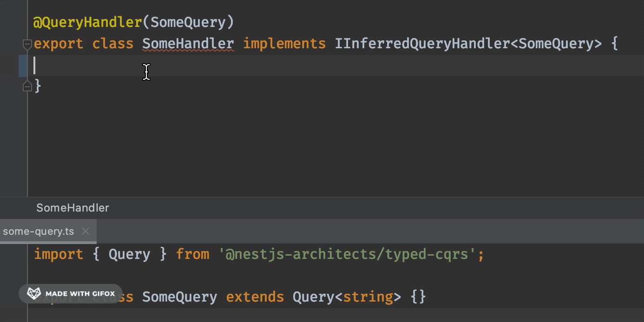Click the implements keyword
The image size is (644, 322).
pos(284,44)
